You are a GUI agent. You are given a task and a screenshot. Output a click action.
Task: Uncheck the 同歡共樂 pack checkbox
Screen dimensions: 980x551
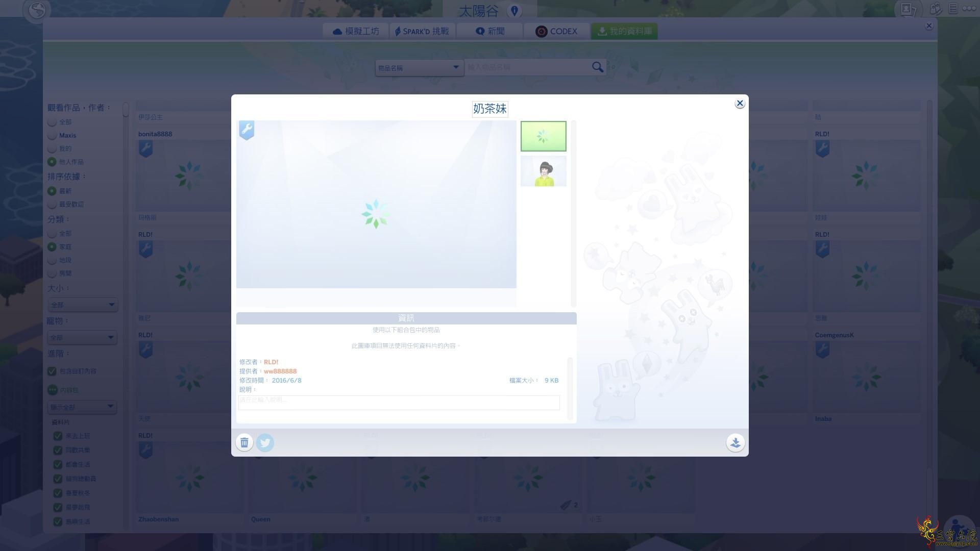(x=58, y=450)
